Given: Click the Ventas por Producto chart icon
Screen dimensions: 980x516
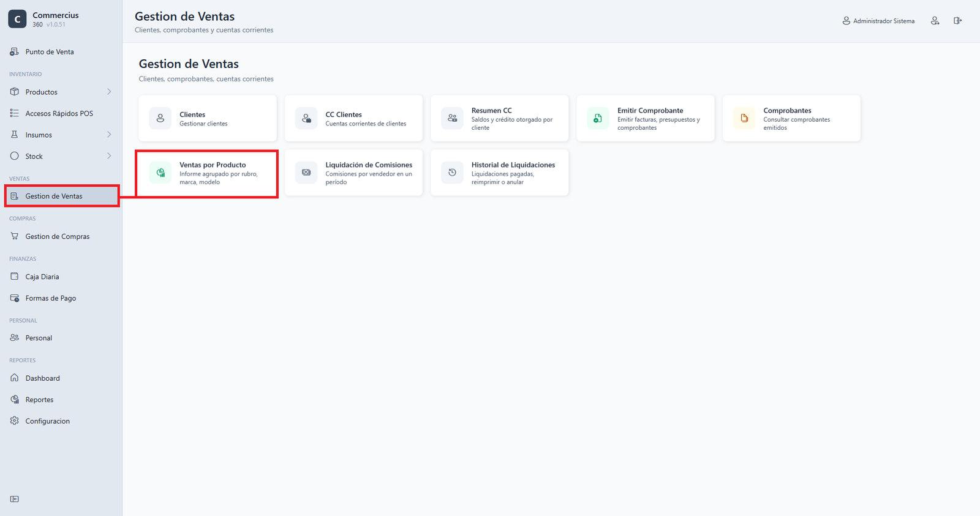Looking at the screenshot, I should [160, 173].
